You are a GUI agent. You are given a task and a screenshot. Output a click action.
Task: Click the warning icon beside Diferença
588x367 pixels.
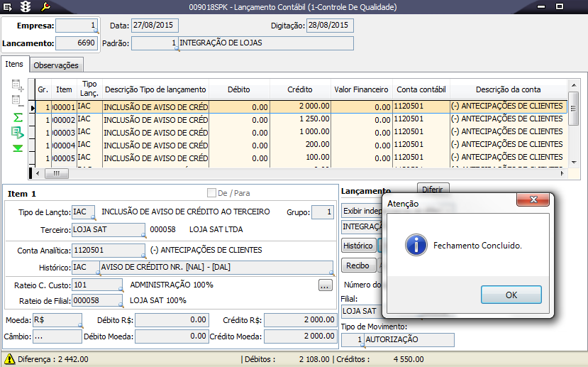coord(9,358)
